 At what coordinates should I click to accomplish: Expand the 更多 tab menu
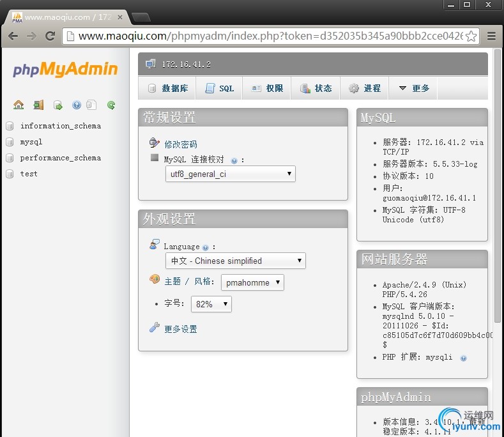coord(413,88)
